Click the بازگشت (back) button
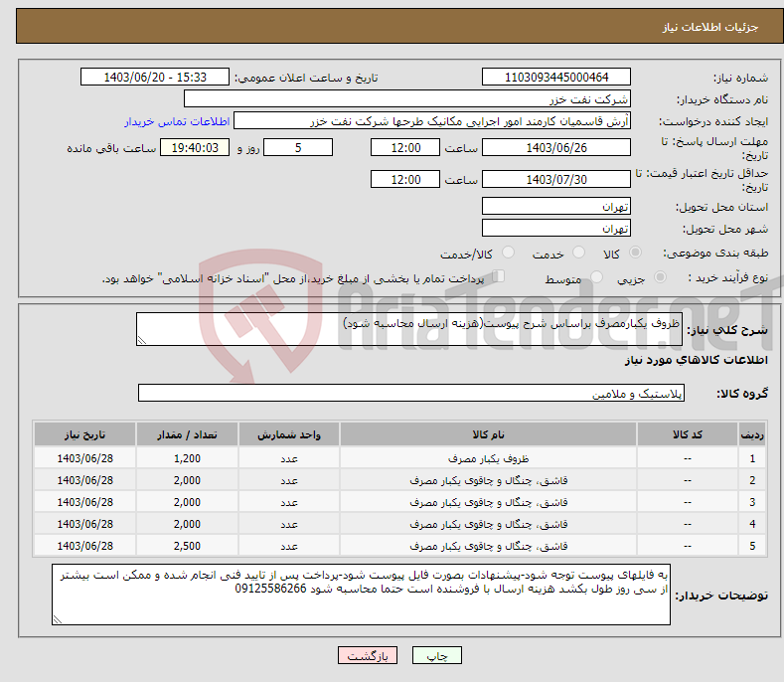 point(368,655)
